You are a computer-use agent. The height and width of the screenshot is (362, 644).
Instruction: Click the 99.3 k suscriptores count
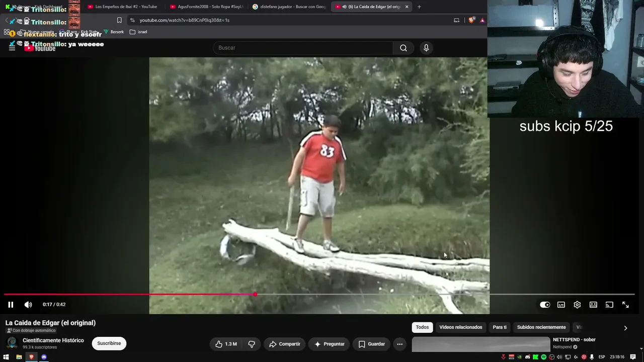pyautogui.click(x=40, y=347)
